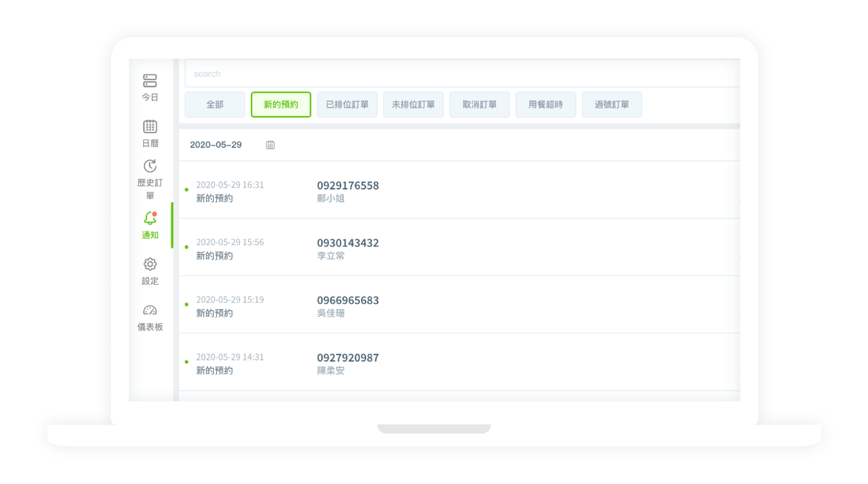Open the 儀表板 dashboard gauge icon
Viewport: 868px width, 484px height.
click(x=150, y=311)
